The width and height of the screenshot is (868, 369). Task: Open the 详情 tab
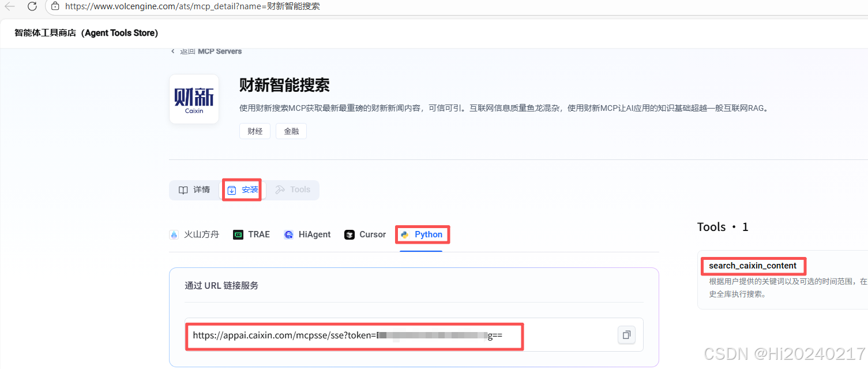[x=194, y=190]
